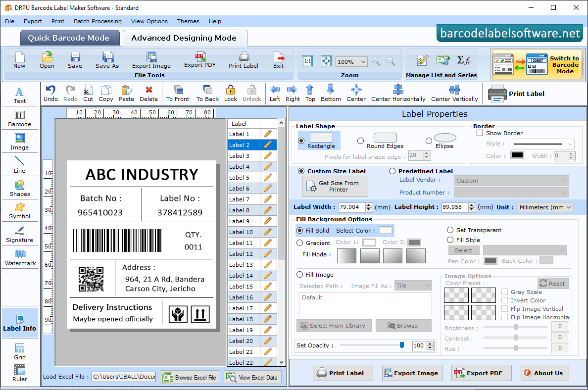The image size is (588, 390).
Task: Click Get Size From Printer button
Action: click(x=335, y=187)
